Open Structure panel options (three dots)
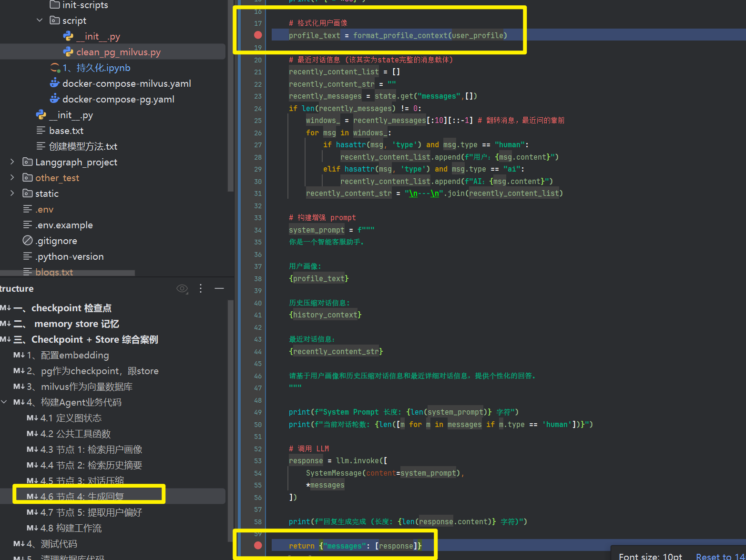Image resolution: width=746 pixels, height=560 pixels. point(201,288)
